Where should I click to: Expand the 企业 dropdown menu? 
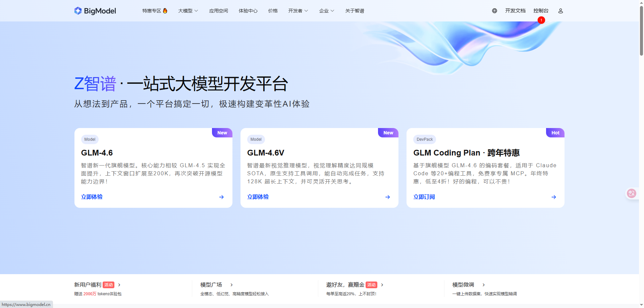click(x=327, y=11)
